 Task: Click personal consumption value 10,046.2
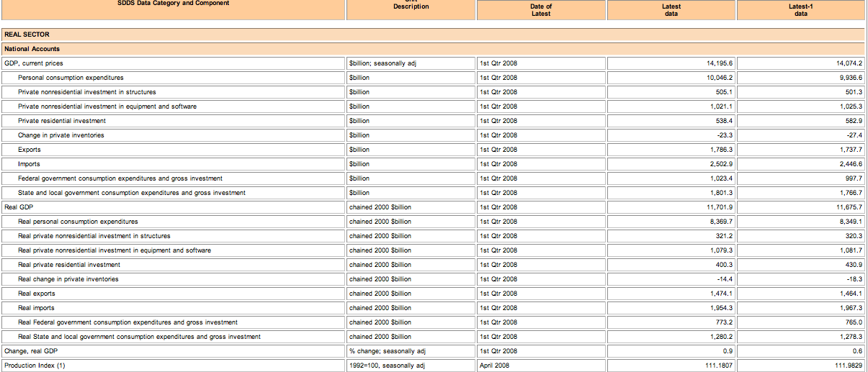tap(719, 78)
